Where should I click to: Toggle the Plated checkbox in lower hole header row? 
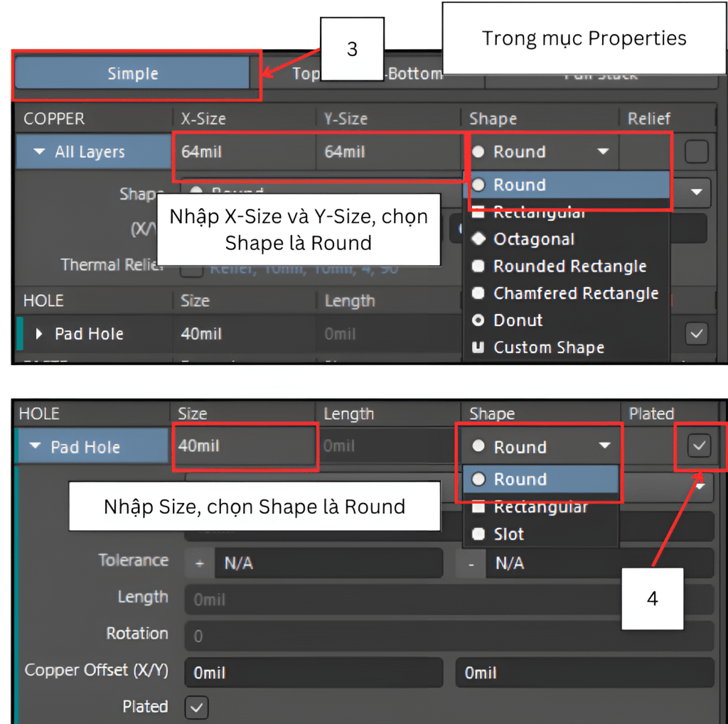[x=700, y=446]
